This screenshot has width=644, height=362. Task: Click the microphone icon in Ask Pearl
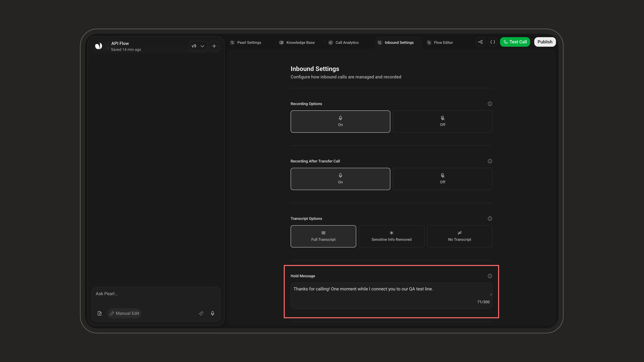(212, 313)
